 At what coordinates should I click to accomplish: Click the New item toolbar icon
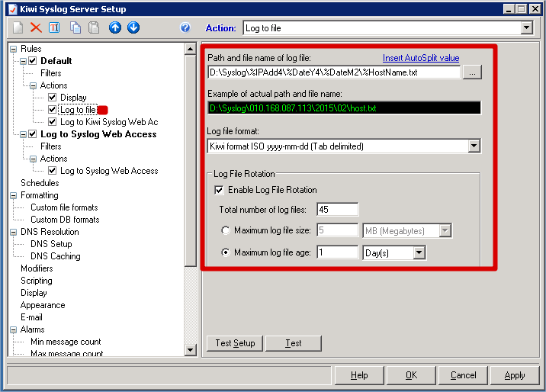18,27
